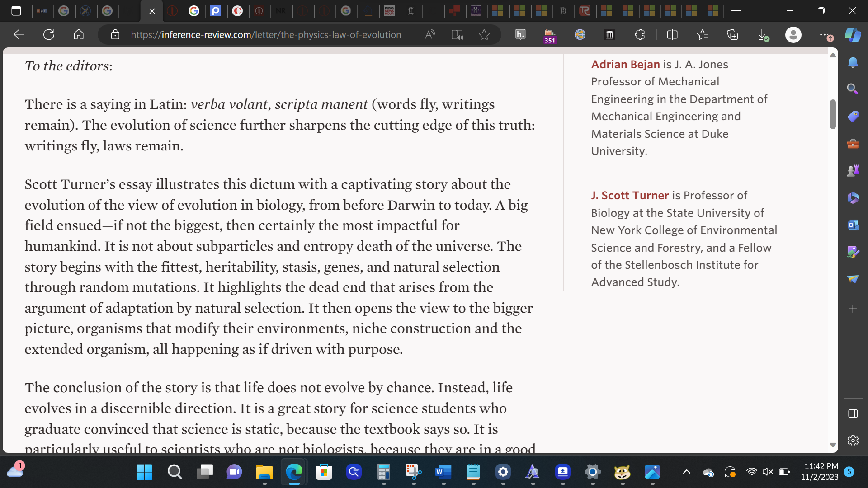Open a new browser tab
Screen dimensions: 868x488
pos(736,11)
